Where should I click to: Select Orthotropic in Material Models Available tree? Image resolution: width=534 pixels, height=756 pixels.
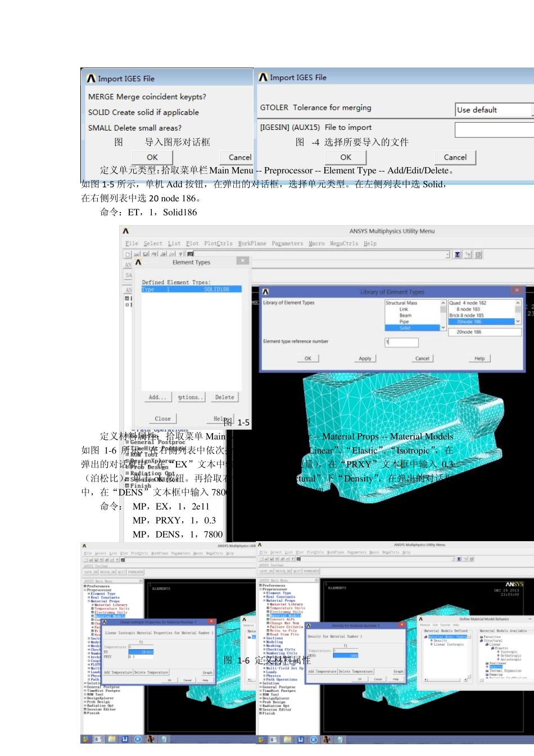click(x=511, y=656)
